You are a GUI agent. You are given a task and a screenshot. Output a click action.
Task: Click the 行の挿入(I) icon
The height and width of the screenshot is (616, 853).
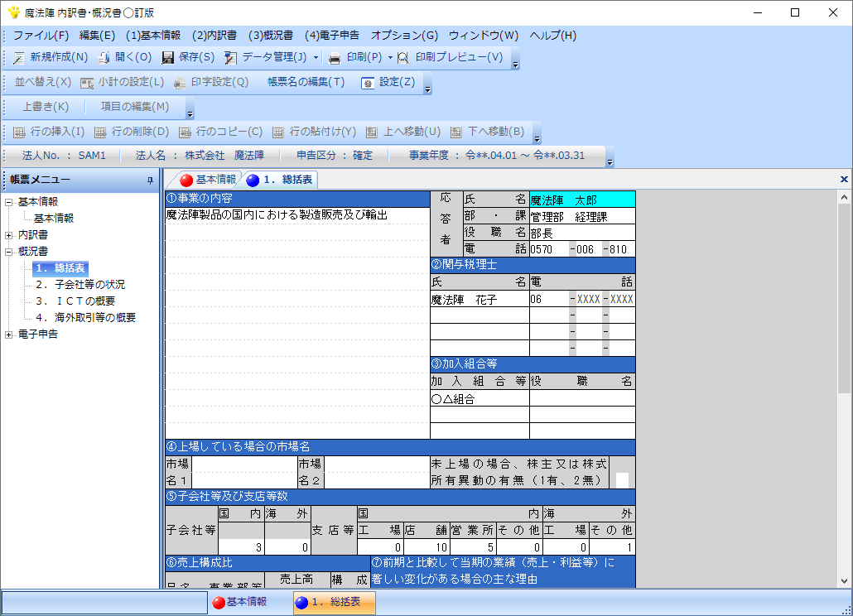[x=19, y=132]
